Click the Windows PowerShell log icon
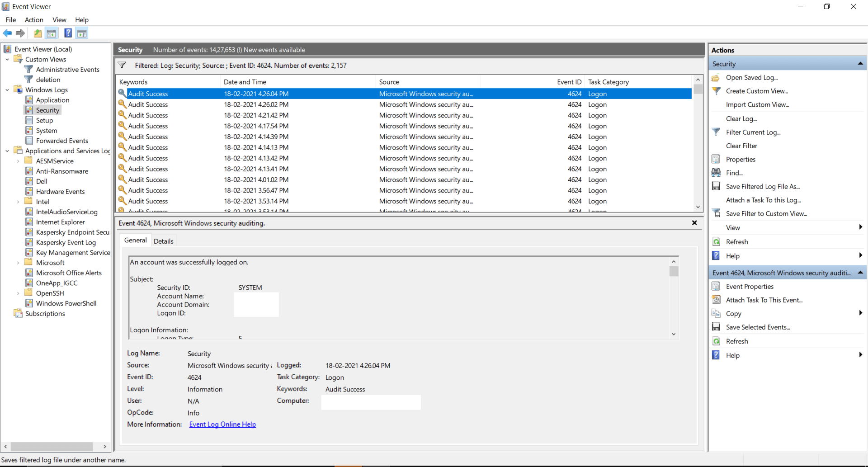Image resolution: width=868 pixels, height=467 pixels. coord(29,303)
